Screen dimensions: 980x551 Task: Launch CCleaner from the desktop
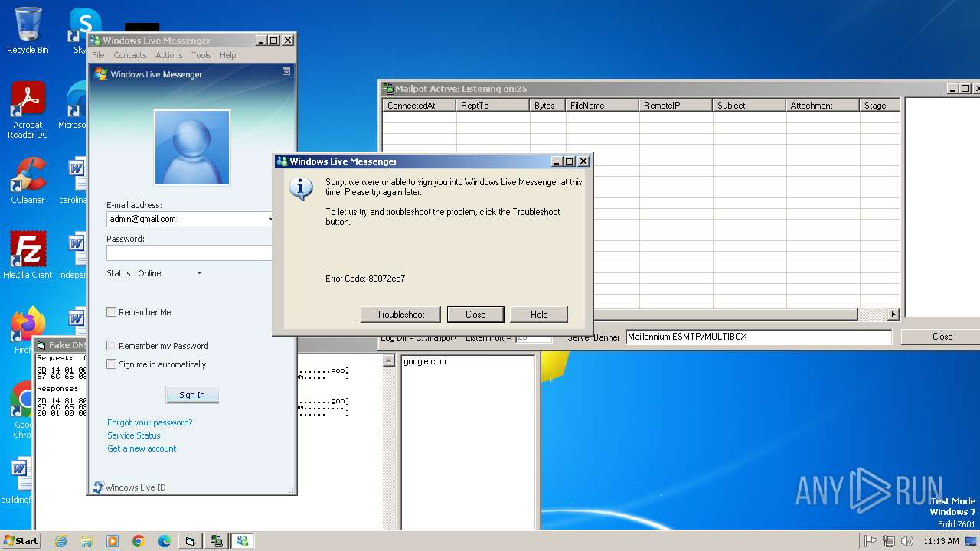[28, 181]
